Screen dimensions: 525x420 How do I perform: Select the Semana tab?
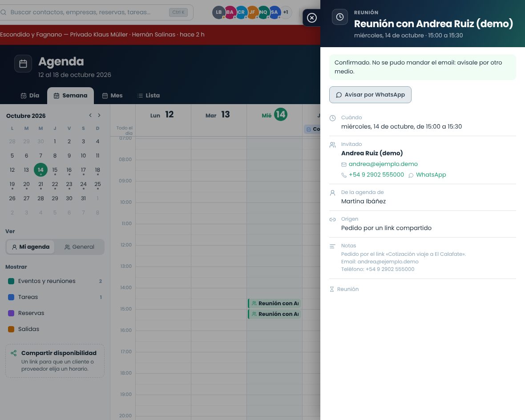pyautogui.click(x=71, y=96)
